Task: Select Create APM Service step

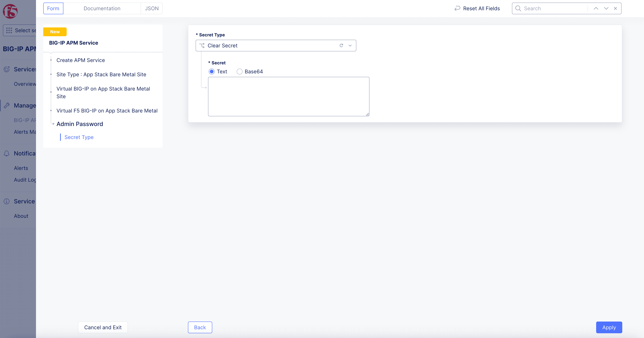Action: tap(81, 60)
